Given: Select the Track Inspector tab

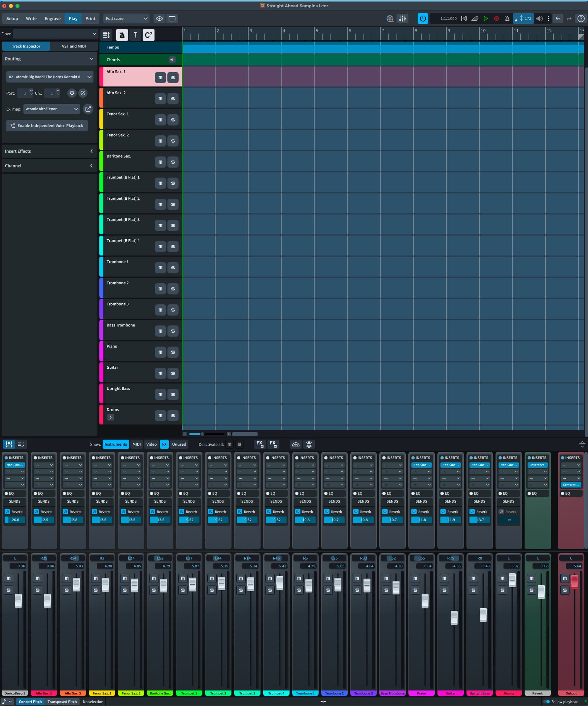Looking at the screenshot, I should (26, 47).
